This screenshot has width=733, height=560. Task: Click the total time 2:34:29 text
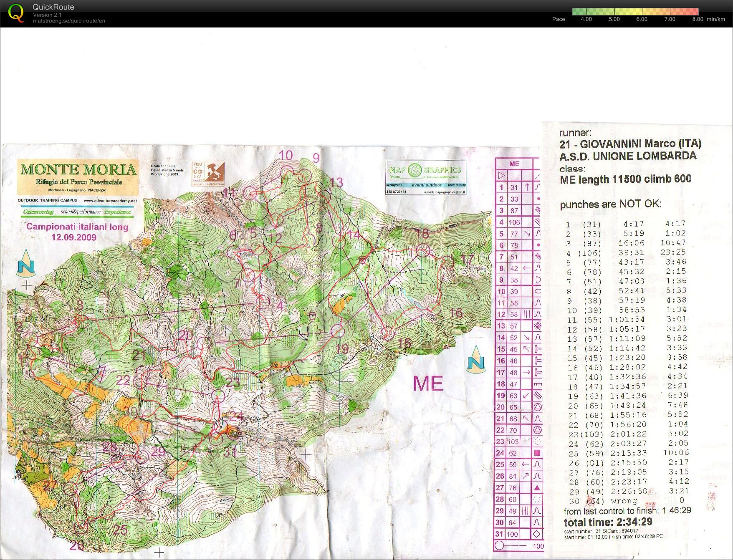point(607,522)
